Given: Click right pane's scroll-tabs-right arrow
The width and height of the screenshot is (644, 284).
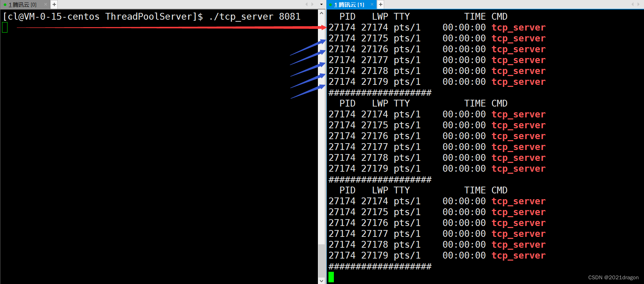Looking at the screenshot, I should pos(639,4).
